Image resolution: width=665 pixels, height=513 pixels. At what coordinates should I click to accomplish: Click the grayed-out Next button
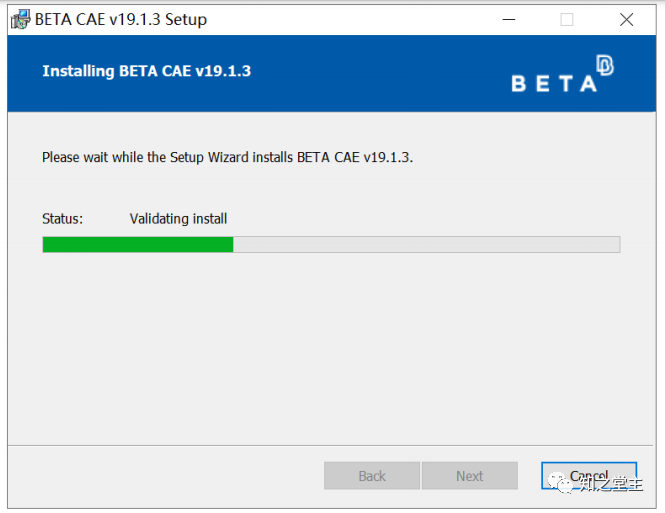coord(469,476)
